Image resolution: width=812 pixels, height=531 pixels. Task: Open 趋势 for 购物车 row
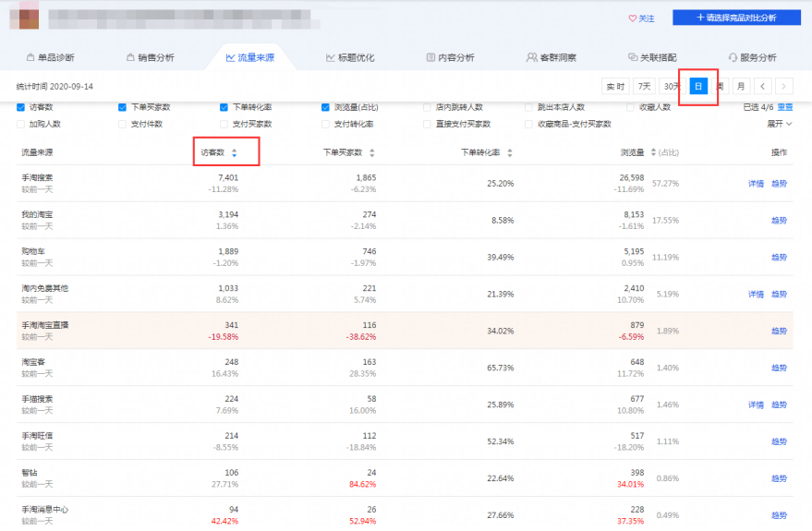[x=779, y=258]
